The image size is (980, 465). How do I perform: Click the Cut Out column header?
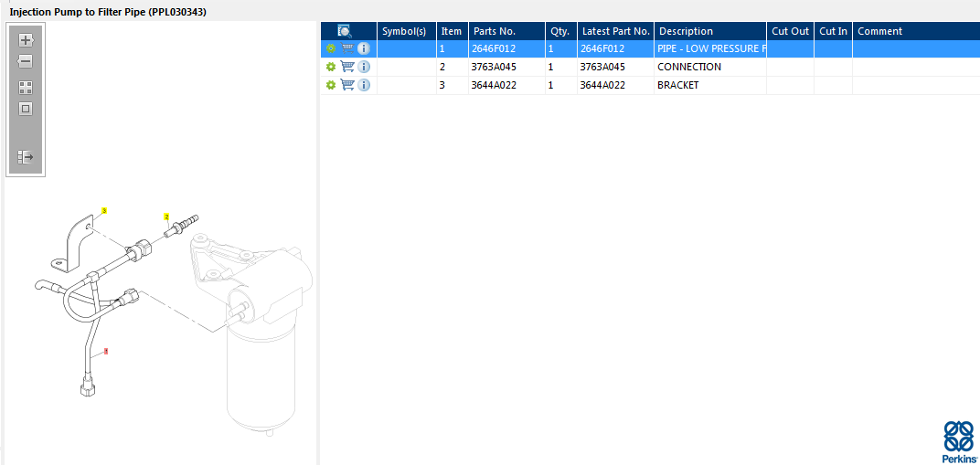click(791, 31)
